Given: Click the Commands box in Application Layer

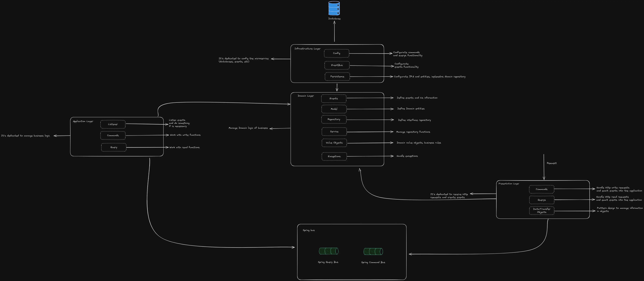Looking at the screenshot, I should click(x=113, y=136).
